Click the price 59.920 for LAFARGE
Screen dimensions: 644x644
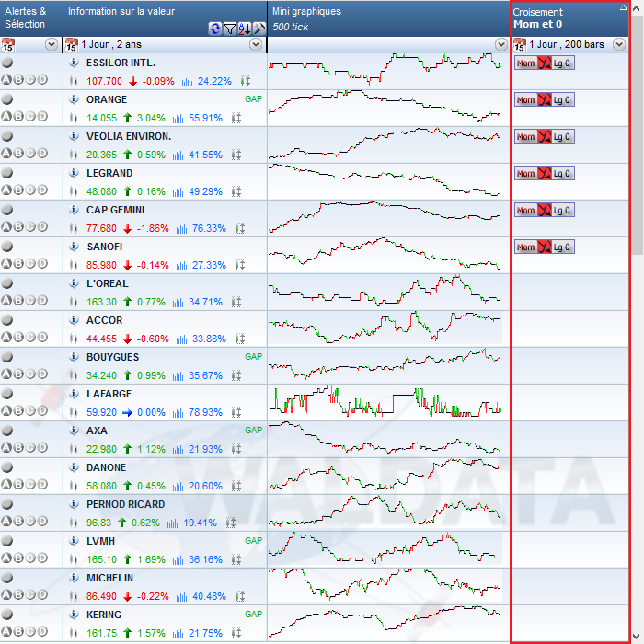pos(101,412)
